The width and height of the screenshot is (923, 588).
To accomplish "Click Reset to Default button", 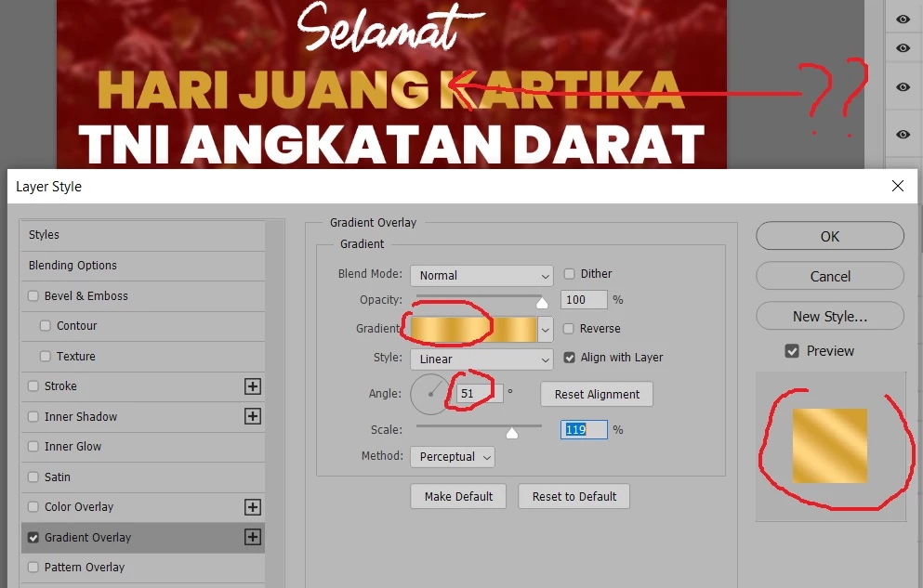I will (574, 496).
